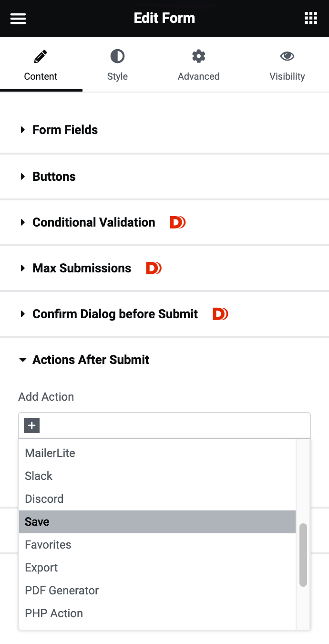Switch to the Style tab label
The height and width of the screenshot is (644, 329).
coord(117,76)
